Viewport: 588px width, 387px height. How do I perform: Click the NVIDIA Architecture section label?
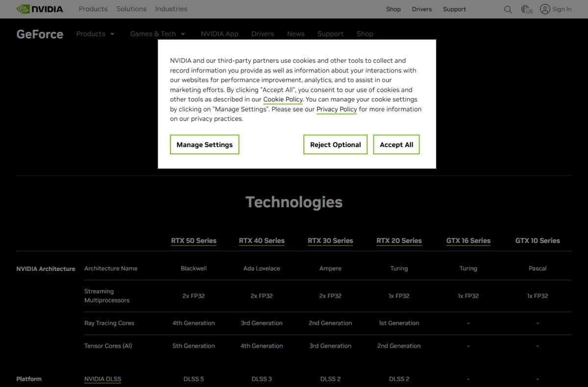coord(46,269)
